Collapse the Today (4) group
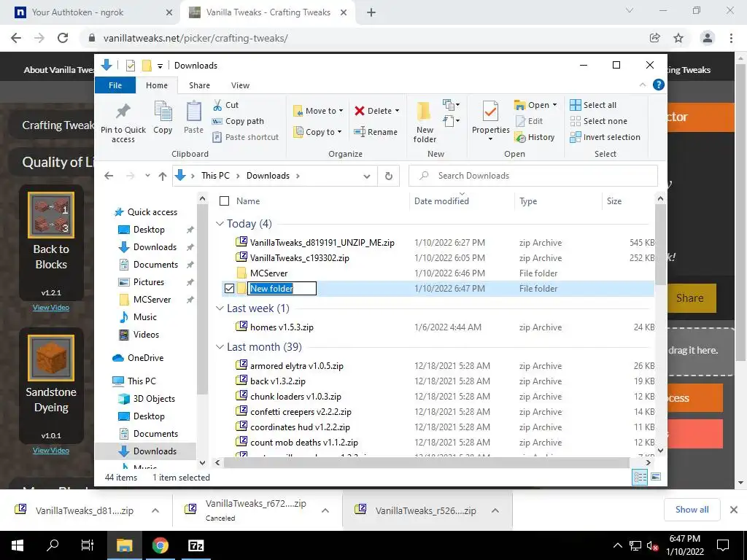The image size is (747, 560). coord(220,223)
